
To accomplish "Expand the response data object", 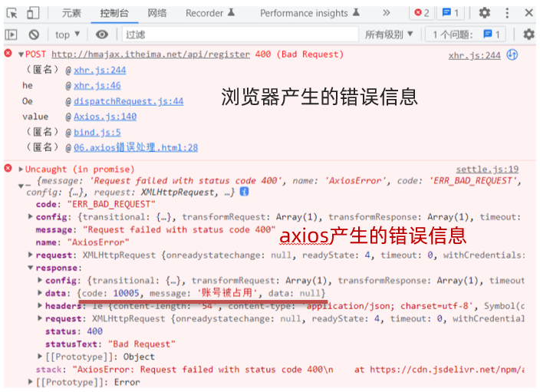I will click(40, 293).
